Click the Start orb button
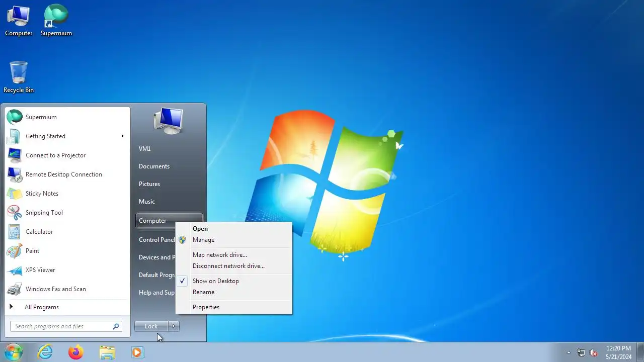The image size is (644, 362). 14,352
